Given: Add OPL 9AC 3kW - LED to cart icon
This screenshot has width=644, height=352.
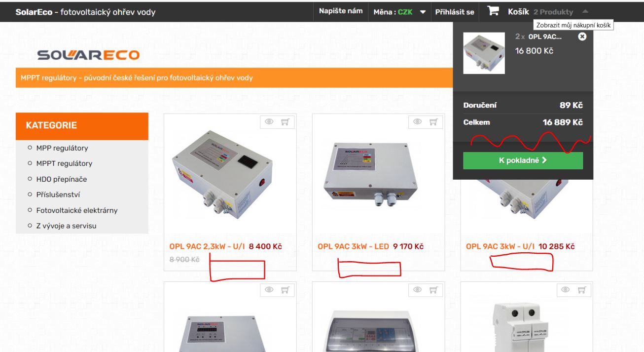Looking at the screenshot, I should (x=433, y=122).
